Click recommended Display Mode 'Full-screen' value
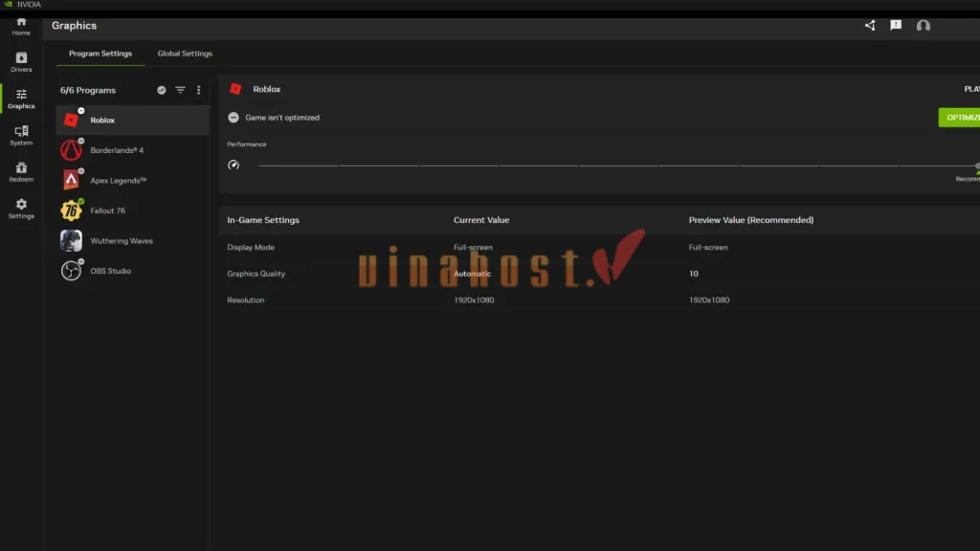This screenshot has width=980, height=551. tap(708, 248)
